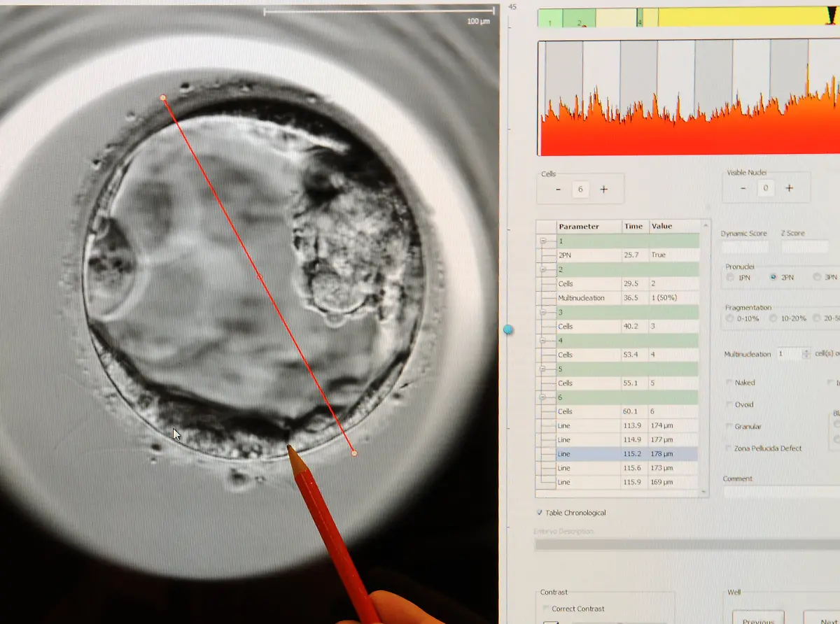The height and width of the screenshot is (624, 840).
Task: Click the black marker on timeline bar
Action: (x=831, y=14)
